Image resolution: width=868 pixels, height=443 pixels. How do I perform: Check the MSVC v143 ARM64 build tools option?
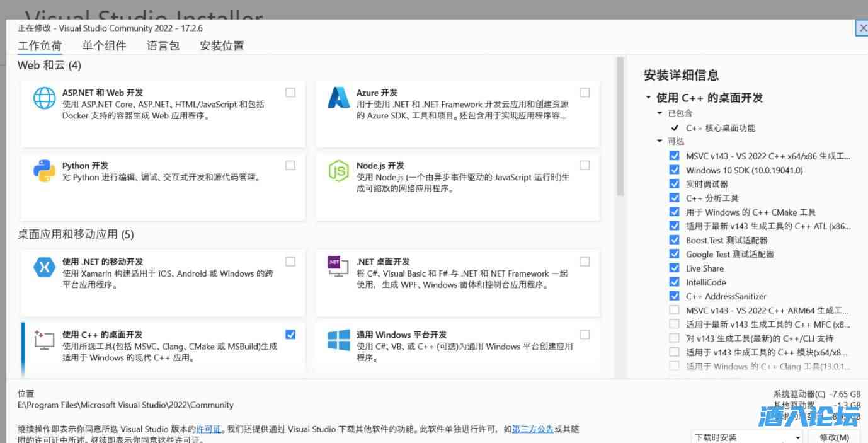click(x=674, y=310)
